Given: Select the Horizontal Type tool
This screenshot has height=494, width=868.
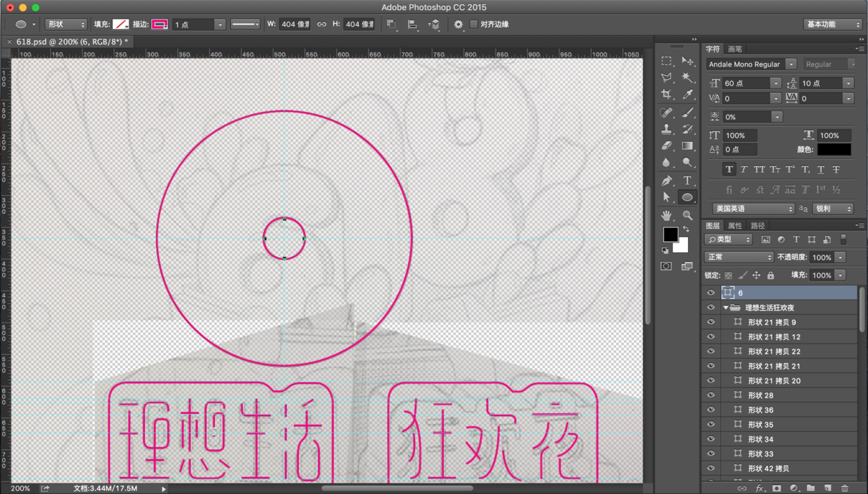Looking at the screenshot, I should (687, 181).
